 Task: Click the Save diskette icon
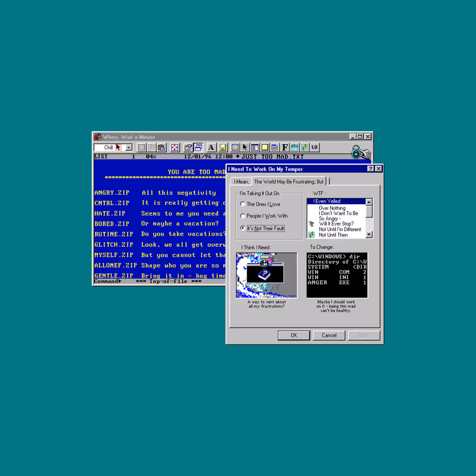tap(222, 148)
